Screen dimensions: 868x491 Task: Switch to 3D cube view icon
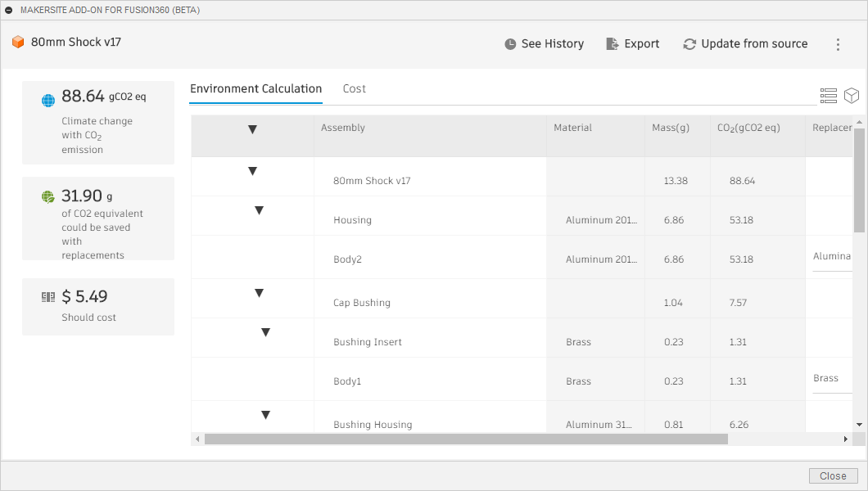point(852,96)
